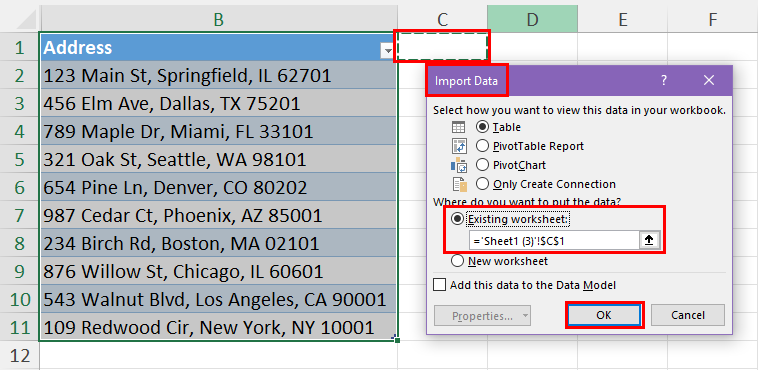The height and width of the screenshot is (370, 758).
Task: Click cell with 789 Maple Dr, Miami
Action: [x=219, y=132]
